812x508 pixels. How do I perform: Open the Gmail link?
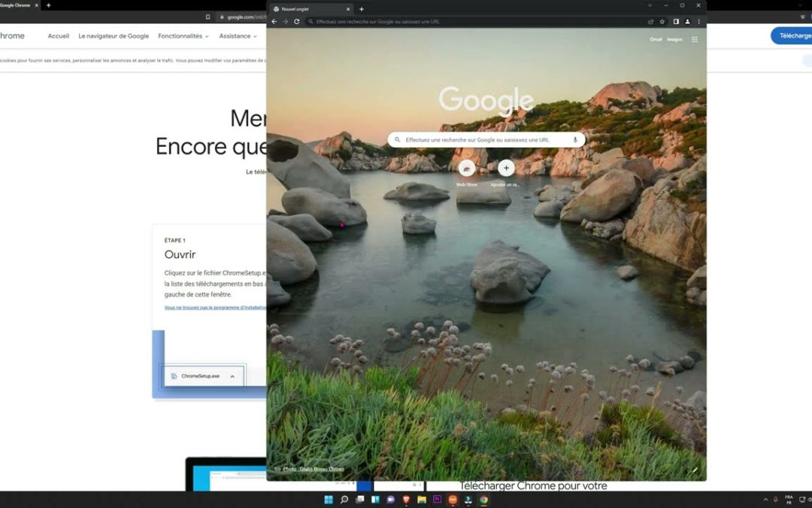[656, 39]
